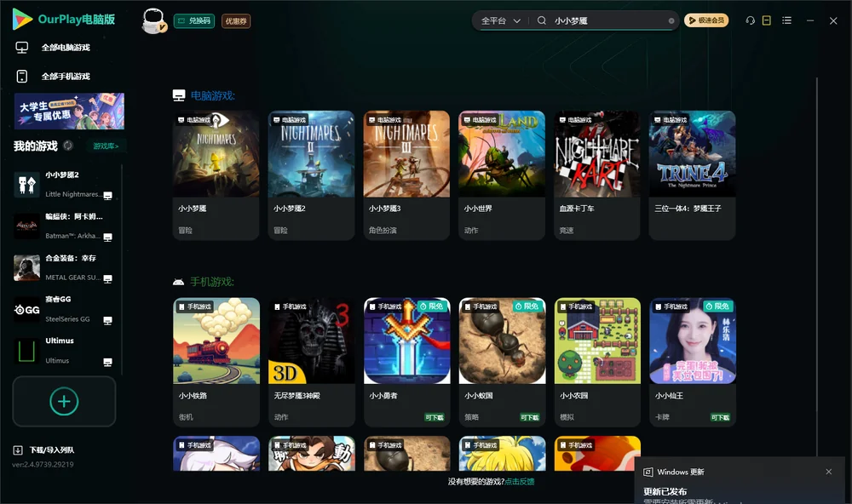
Task: Open customer support headset icon
Action: 751,20
